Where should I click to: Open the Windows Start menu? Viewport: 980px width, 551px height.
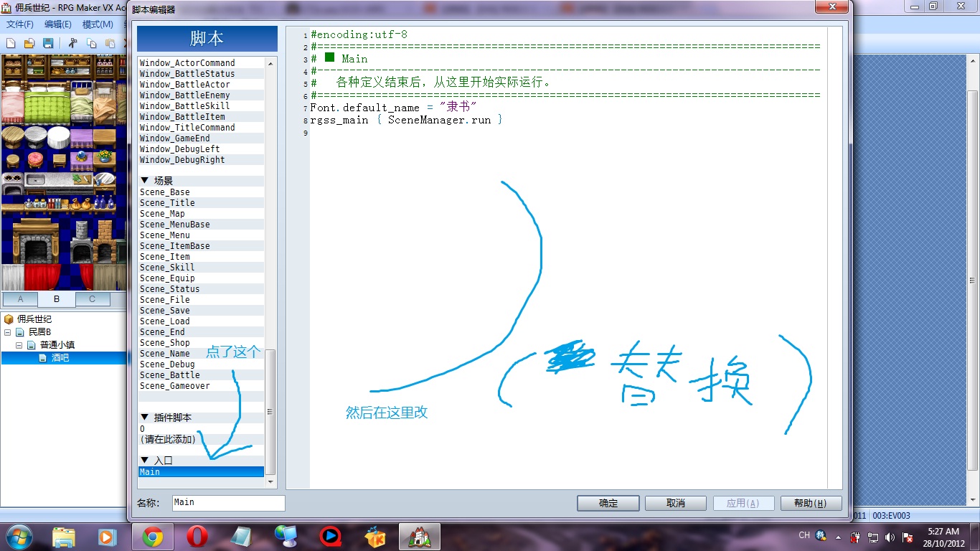[19, 537]
